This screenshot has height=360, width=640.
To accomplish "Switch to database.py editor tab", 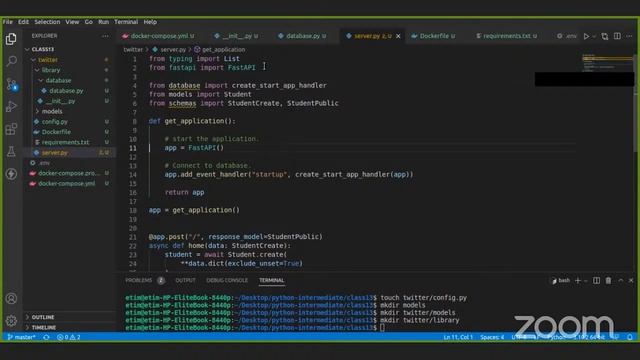I will click(302, 36).
